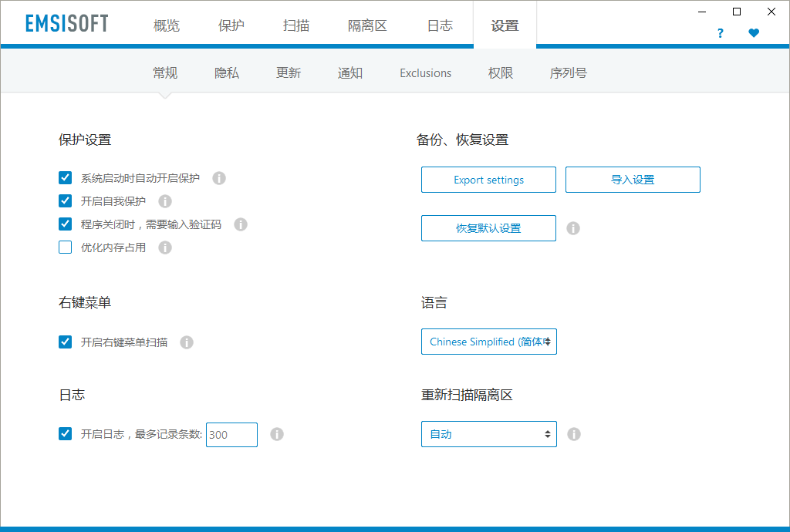Open the help question mark icon

720,33
